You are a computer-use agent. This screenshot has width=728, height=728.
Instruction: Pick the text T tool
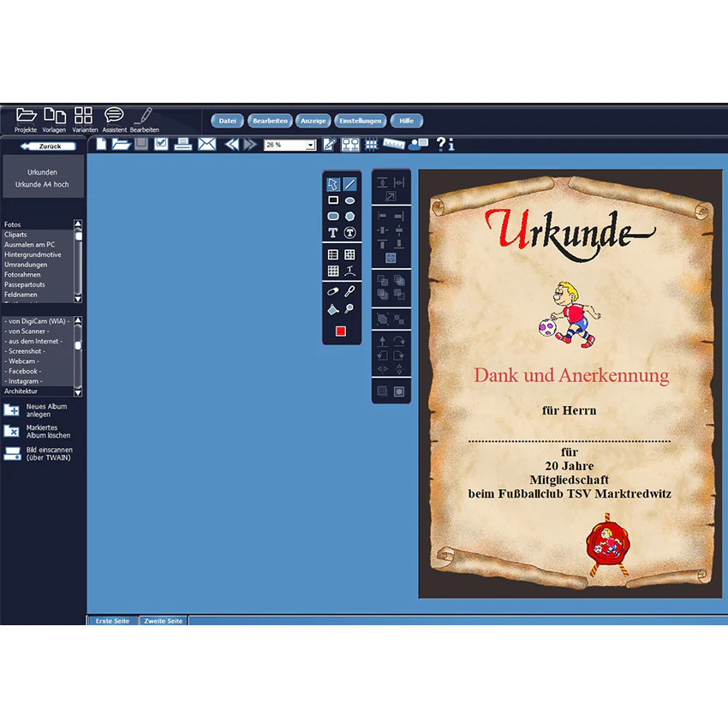coord(333,233)
